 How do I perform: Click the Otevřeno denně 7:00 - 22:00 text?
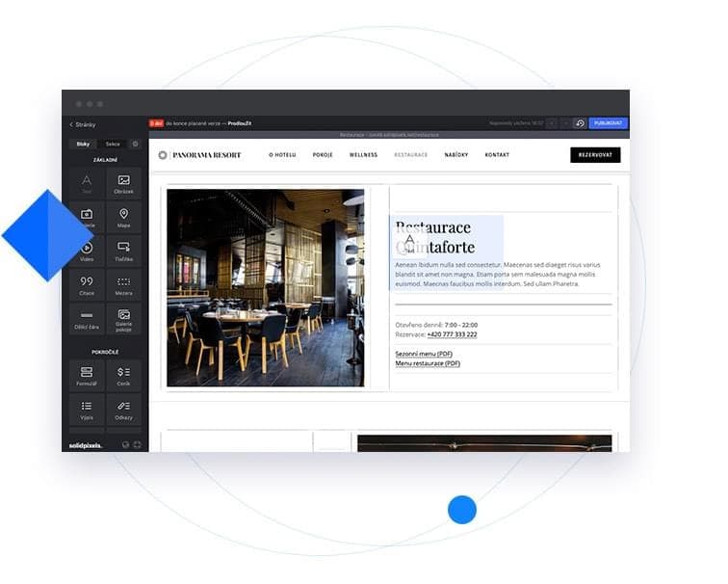436,325
